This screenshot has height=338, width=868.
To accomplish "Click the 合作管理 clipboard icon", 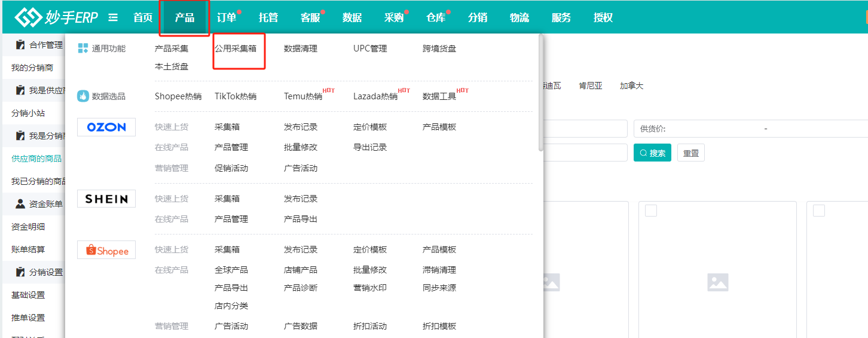I will click(20, 44).
